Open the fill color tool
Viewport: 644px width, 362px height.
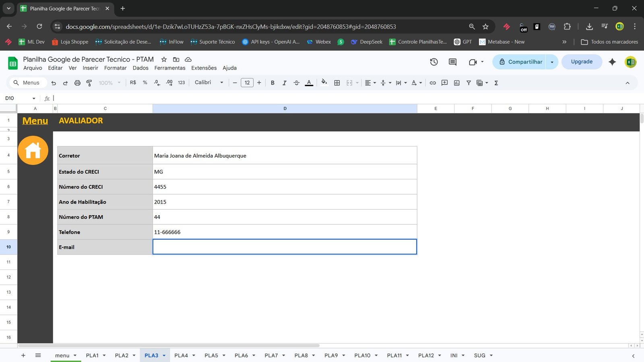[x=324, y=83]
